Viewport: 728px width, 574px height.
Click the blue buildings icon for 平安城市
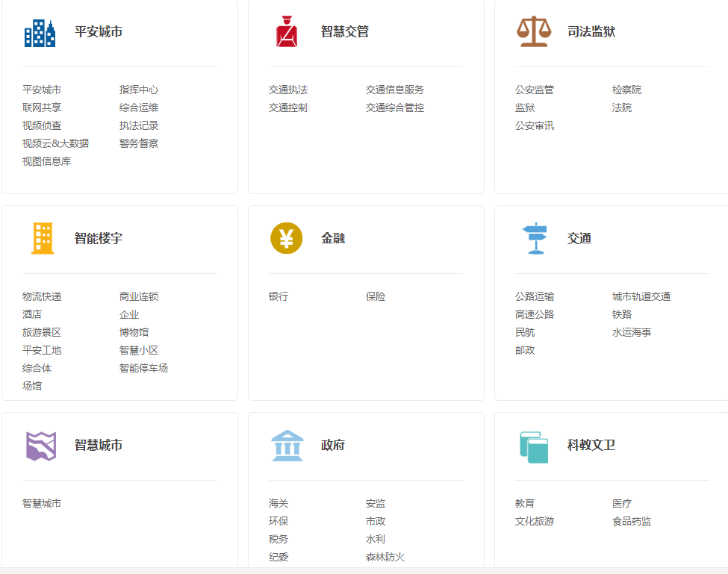pos(40,32)
